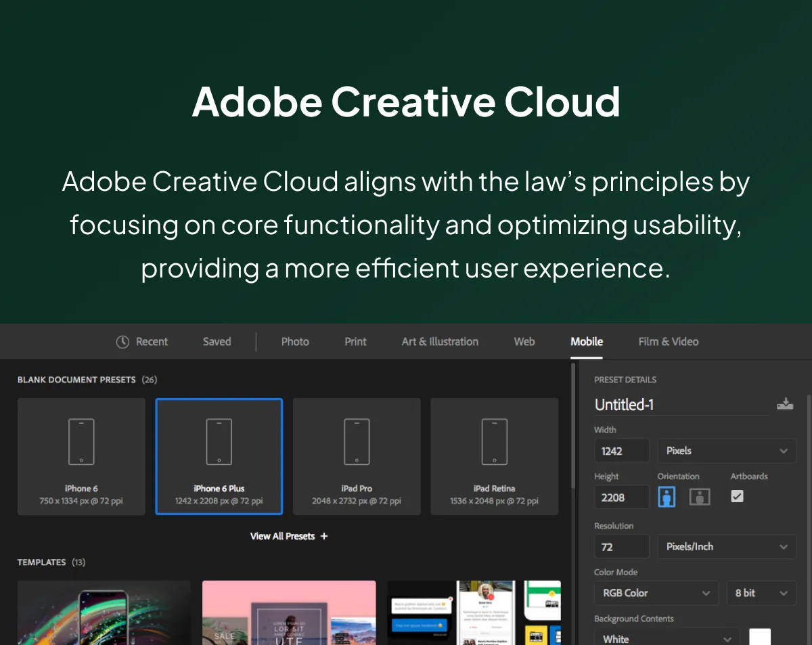Click the white background color swatch
Image resolution: width=812 pixels, height=645 pixels.
click(760, 637)
